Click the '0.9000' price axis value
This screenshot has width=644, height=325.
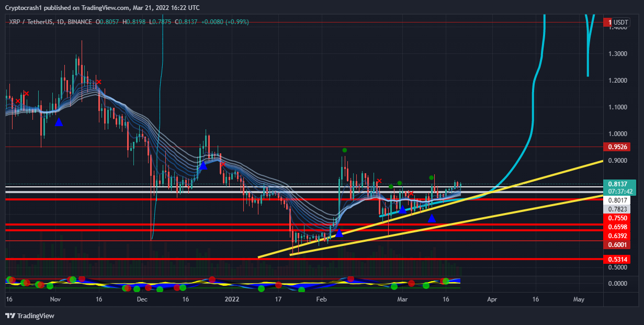coord(617,161)
